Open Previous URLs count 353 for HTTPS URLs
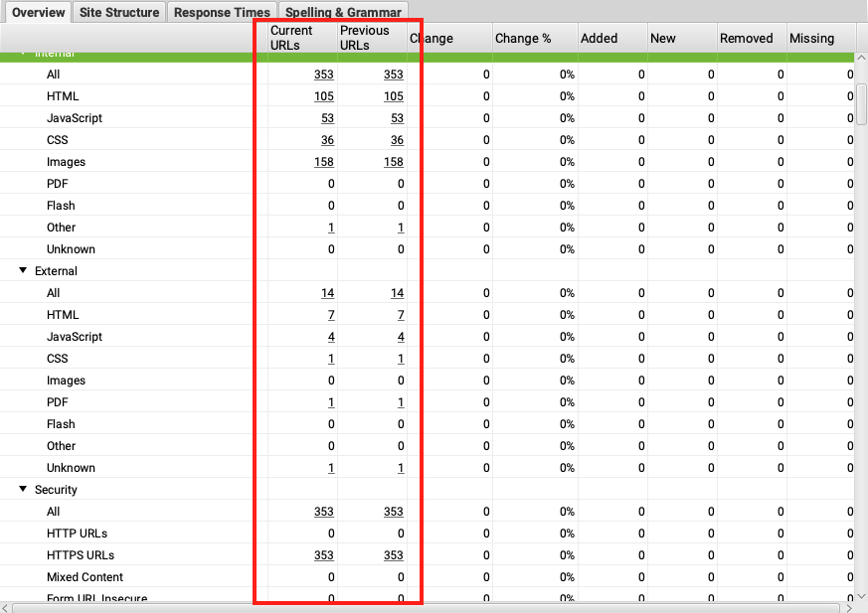Screen dimensions: 868x613 click(394, 555)
